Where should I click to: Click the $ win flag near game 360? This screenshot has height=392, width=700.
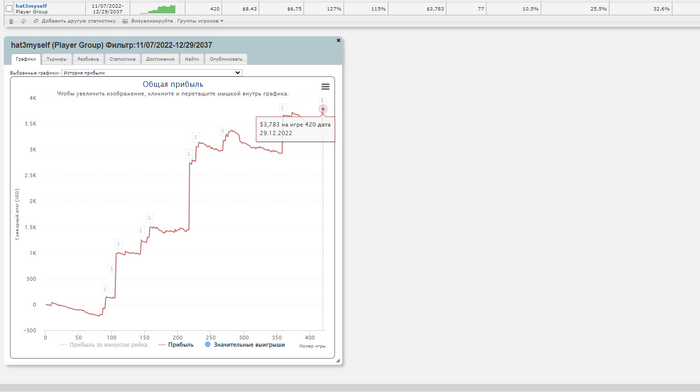point(282,108)
